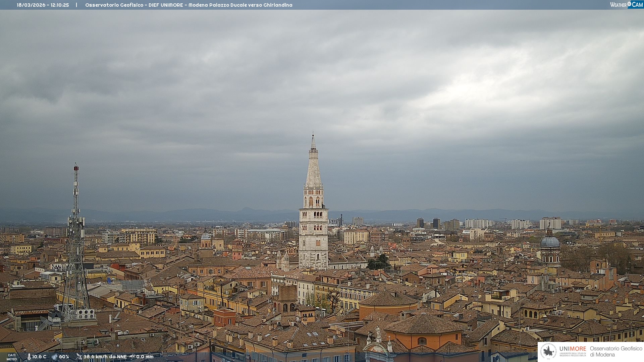Viewport: 644px width, 362px height.
Task: Click the WeatherCam logo
Action: 626,5
